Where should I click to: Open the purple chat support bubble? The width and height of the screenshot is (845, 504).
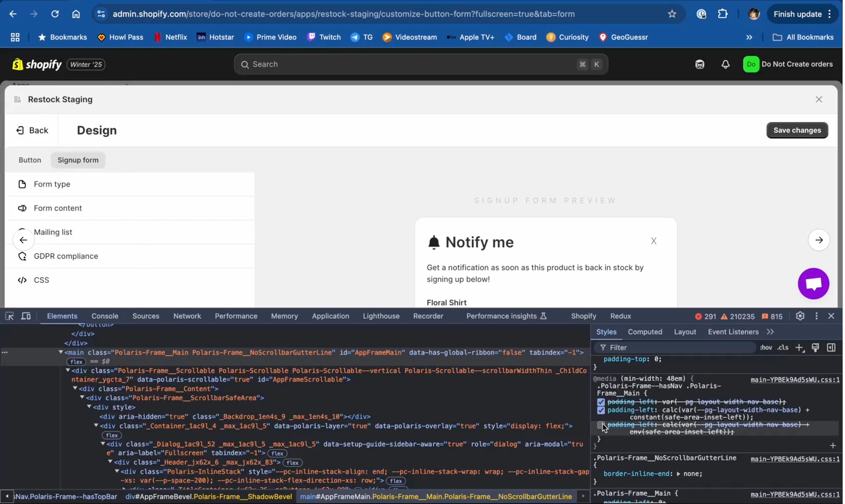click(x=813, y=283)
